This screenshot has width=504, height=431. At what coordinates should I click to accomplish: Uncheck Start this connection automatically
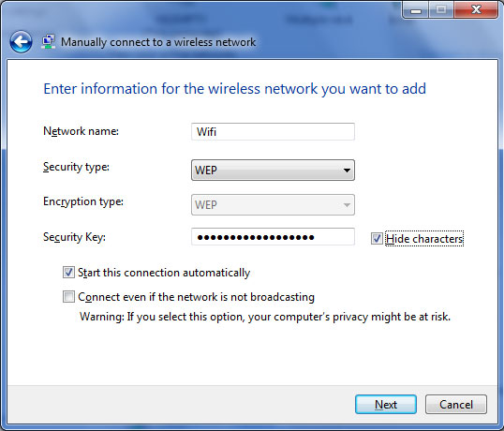[68, 273]
